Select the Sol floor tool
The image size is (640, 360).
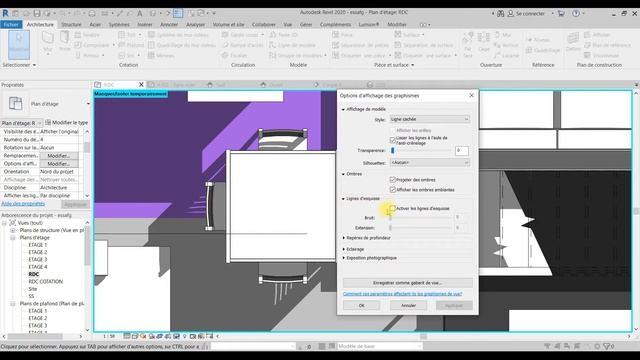pyautogui.click(x=127, y=55)
